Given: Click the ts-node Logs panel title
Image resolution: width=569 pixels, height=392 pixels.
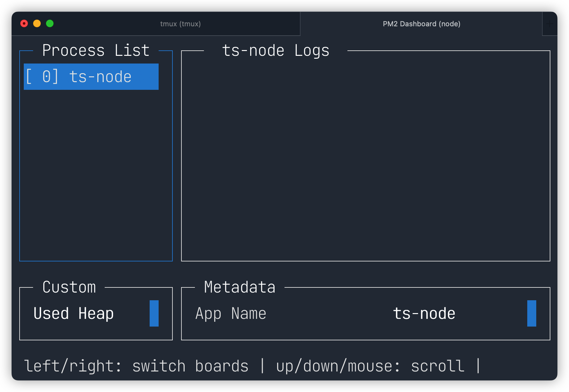Looking at the screenshot, I should pos(276,51).
